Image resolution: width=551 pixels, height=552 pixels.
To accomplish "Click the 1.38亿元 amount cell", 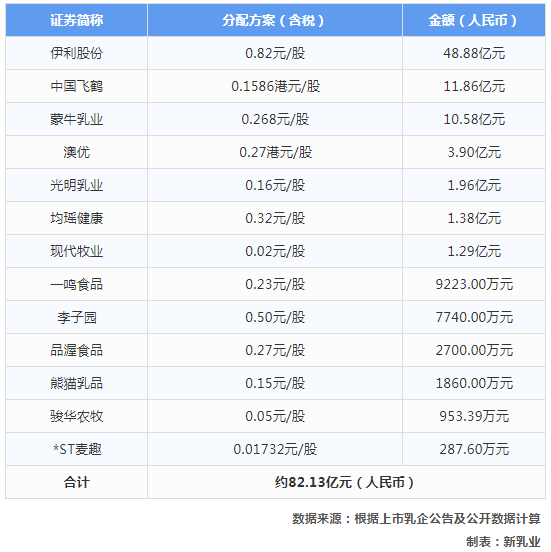I will point(474,218).
